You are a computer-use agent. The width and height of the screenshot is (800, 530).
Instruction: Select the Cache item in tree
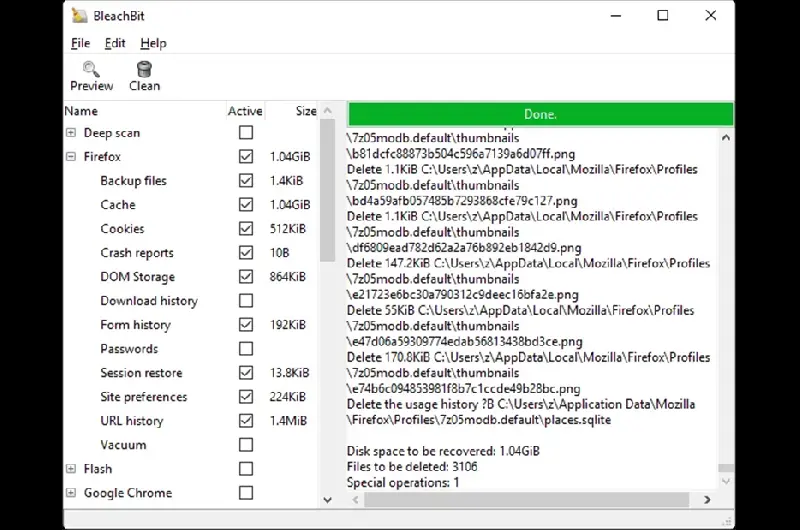pyautogui.click(x=118, y=205)
